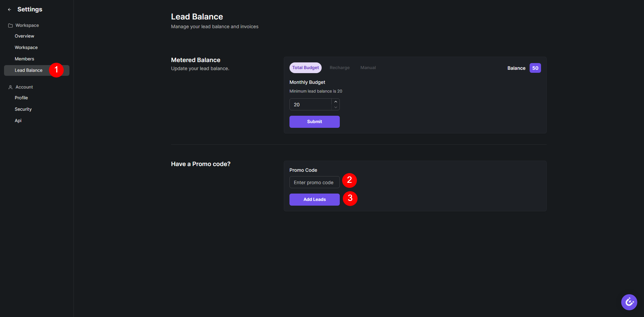Select Lead Balance in the sidebar
Image resolution: width=644 pixels, height=317 pixels.
37,70
